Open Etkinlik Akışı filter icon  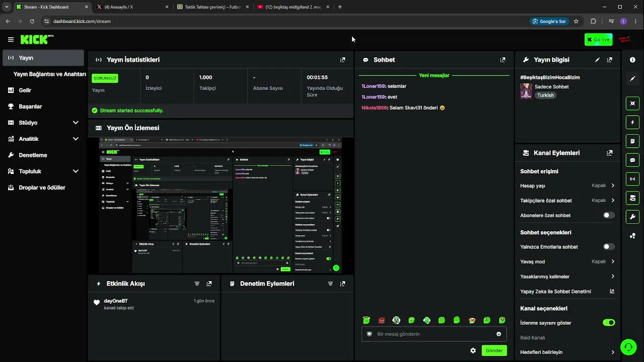click(197, 284)
